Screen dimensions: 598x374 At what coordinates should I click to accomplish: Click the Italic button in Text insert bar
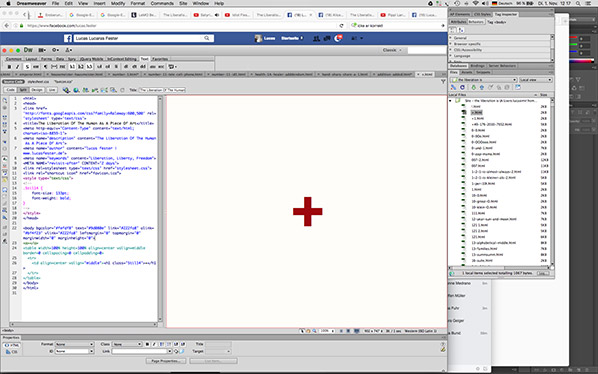[x=18, y=67]
